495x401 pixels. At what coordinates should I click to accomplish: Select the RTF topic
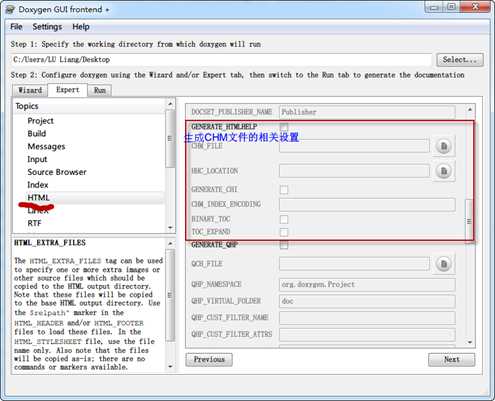pos(34,223)
